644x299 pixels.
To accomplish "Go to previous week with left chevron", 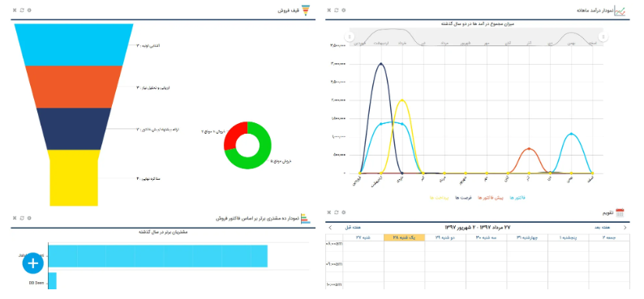I will (x=330, y=227).
